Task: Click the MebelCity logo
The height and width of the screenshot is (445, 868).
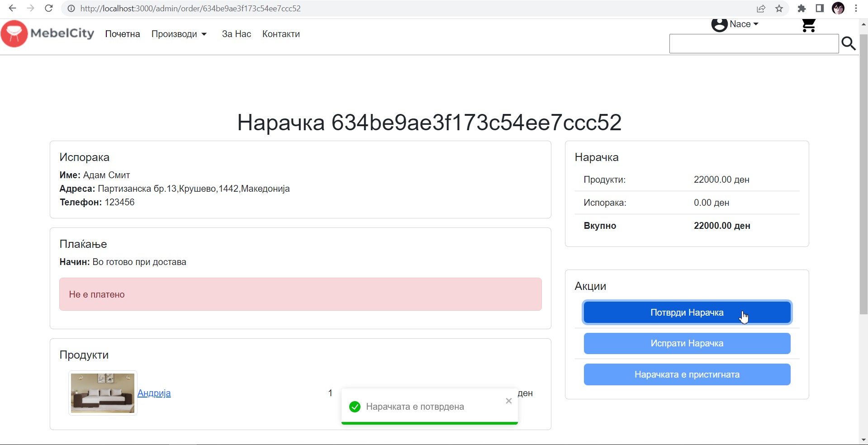Action: tap(48, 34)
